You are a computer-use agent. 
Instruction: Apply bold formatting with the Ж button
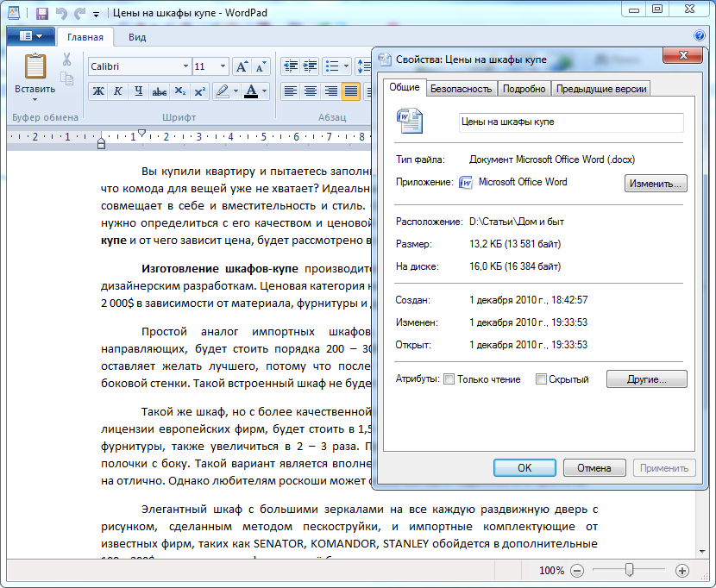tap(97, 91)
